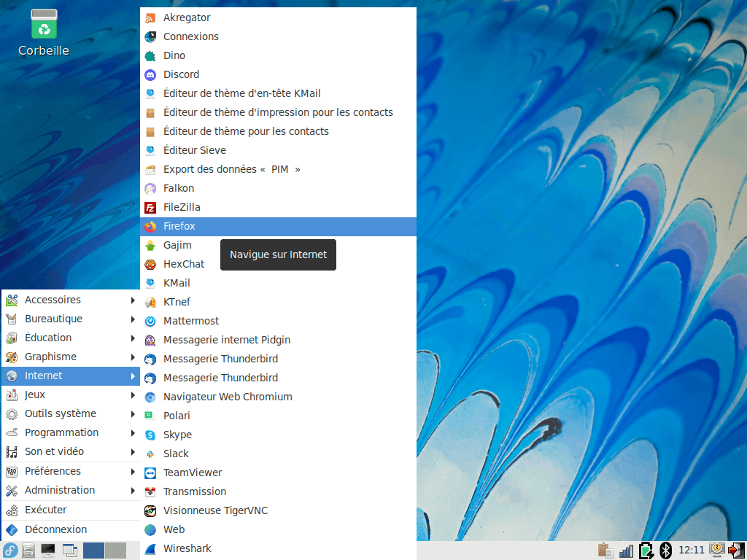Launch Visionneuse TigerVNC
Image resolution: width=747 pixels, height=560 pixels.
pos(278,511)
